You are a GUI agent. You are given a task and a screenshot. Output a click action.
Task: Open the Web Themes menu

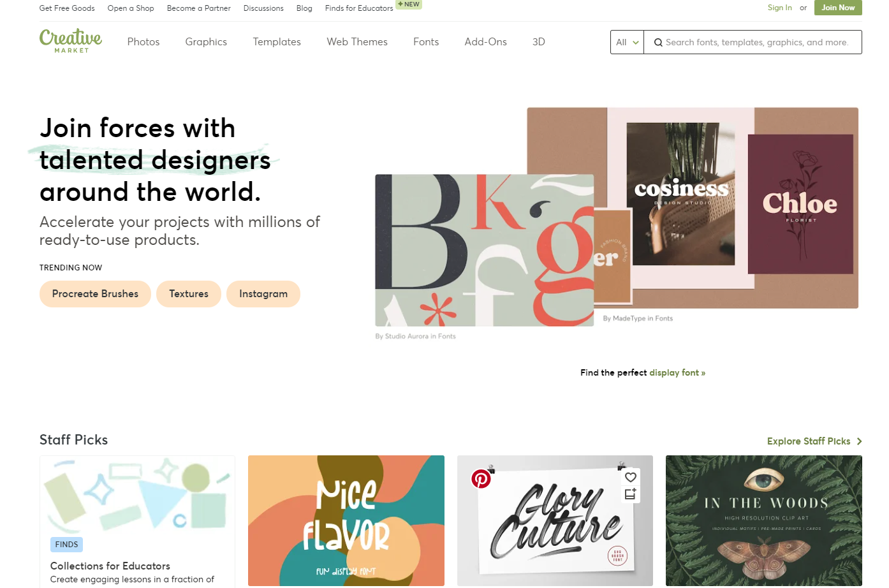pos(357,41)
